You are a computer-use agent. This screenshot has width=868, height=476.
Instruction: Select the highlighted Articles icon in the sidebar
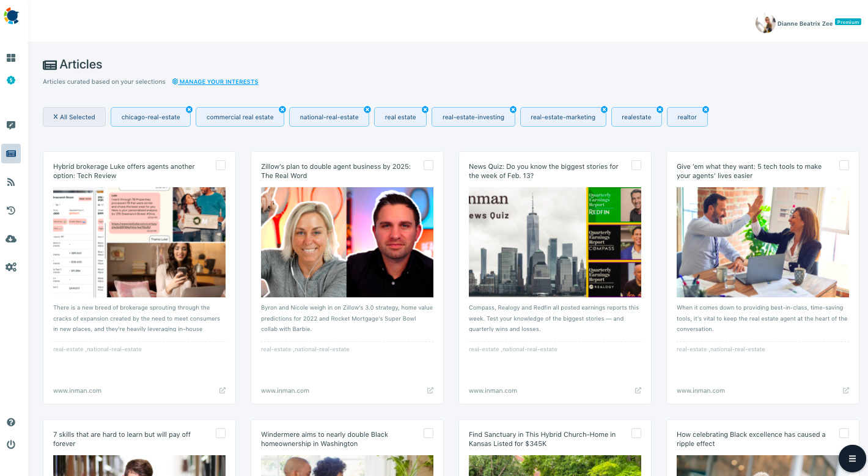[x=10, y=154]
